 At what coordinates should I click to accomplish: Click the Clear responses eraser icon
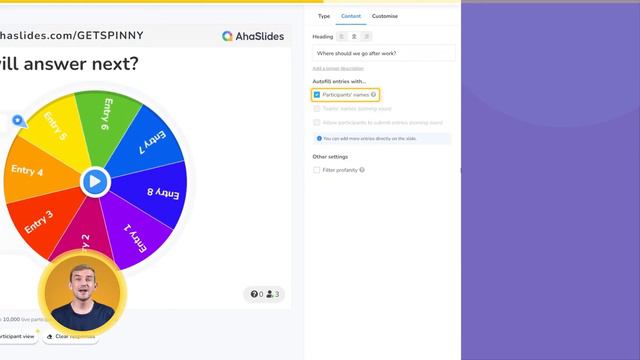coord(49,337)
